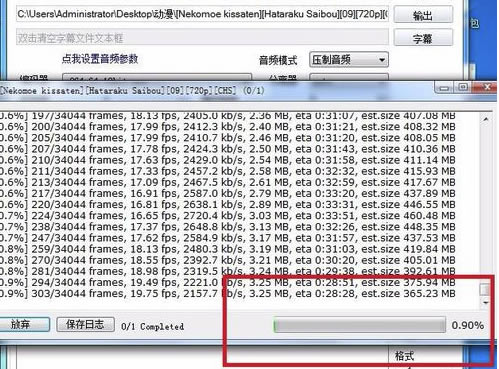
Task: Click the log scrollbar up arrow
Action: pyautogui.click(x=486, y=119)
